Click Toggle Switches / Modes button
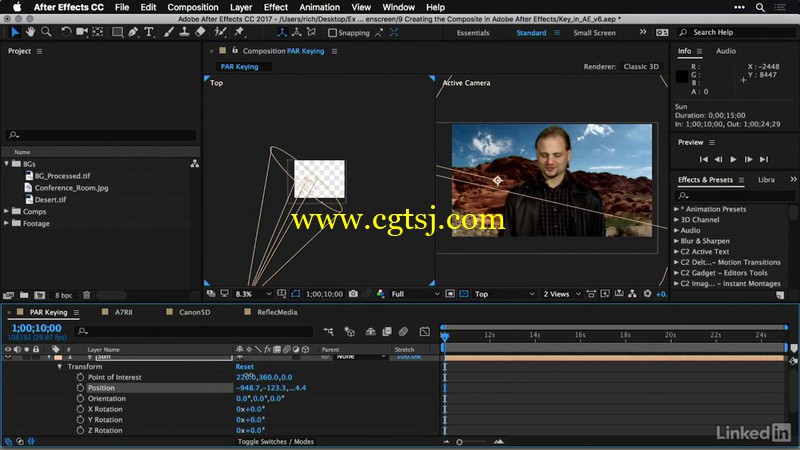Screen dimensions: 800x450 tap(276, 441)
